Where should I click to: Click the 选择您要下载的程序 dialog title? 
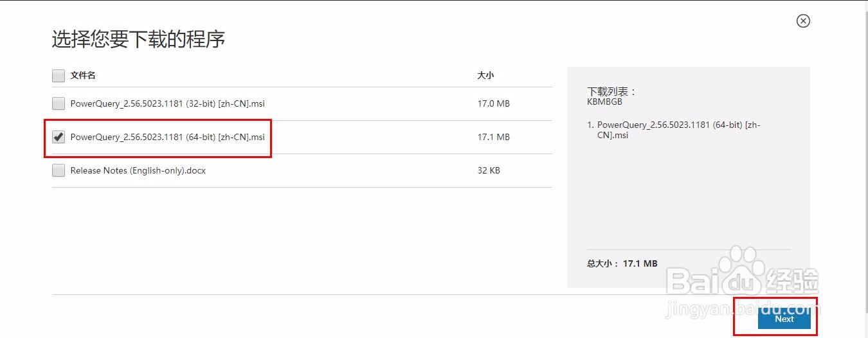click(x=138, y=39)
